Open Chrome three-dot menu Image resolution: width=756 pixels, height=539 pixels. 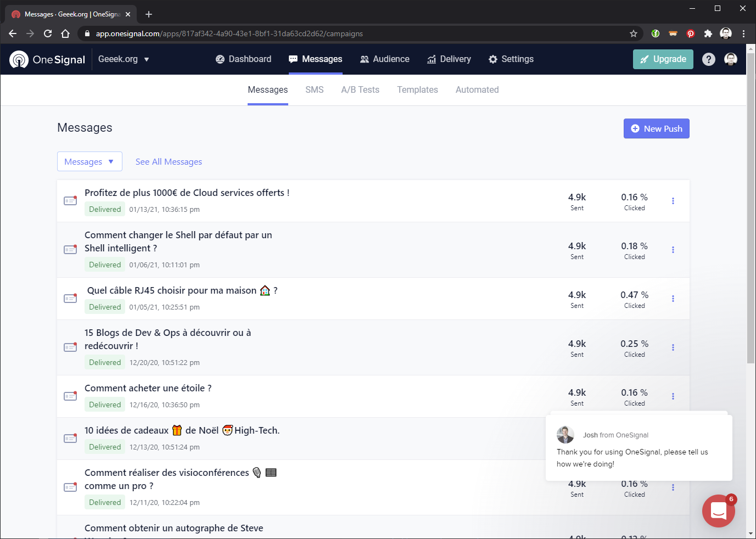(743, 33)
